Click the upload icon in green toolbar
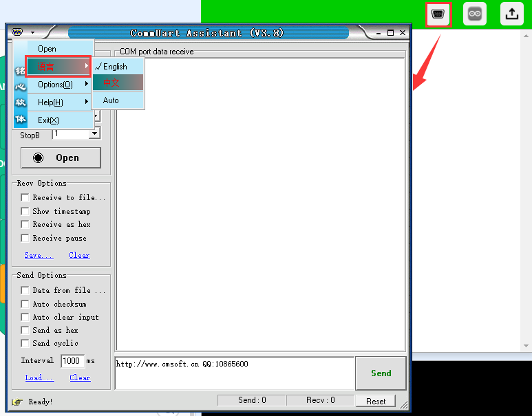This screenshot has width=532, height=416. pos(511,14)
